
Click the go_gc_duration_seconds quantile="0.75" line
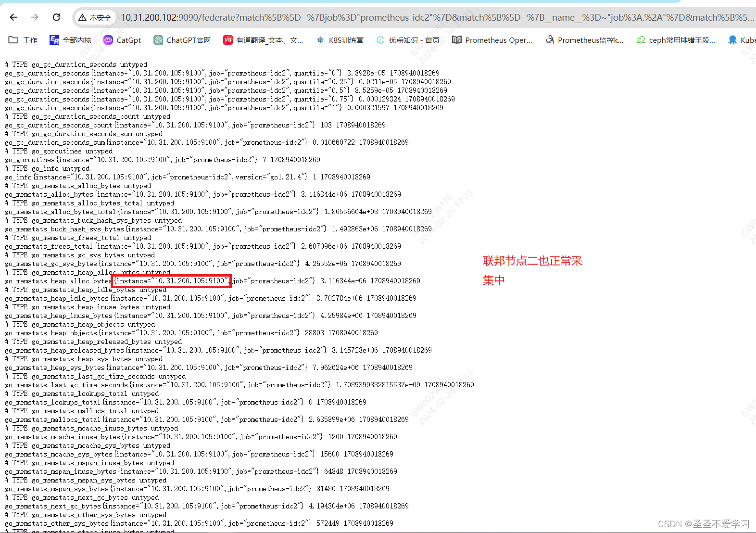tap(230, 99)
